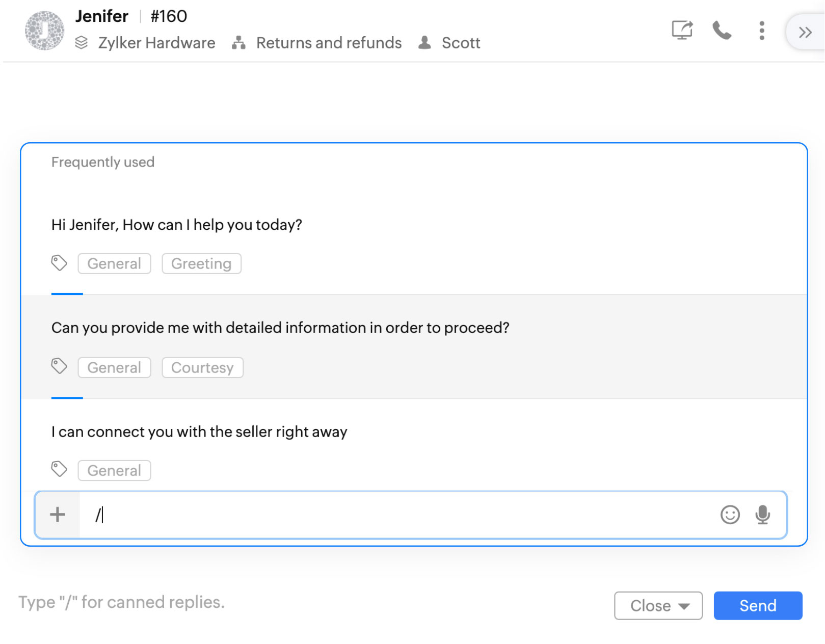Select the Greeting tag
The width and height of the screenshot is (825, 644).
coord(201,263)
